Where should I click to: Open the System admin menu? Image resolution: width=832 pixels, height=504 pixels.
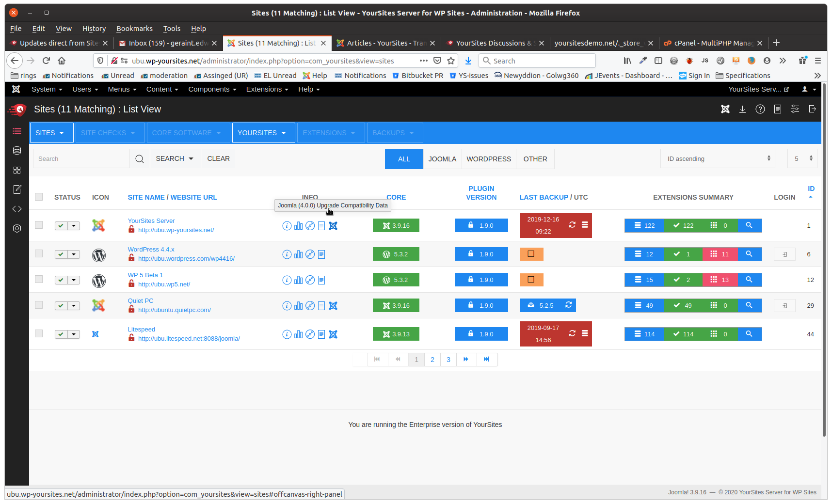coord(47,89)
